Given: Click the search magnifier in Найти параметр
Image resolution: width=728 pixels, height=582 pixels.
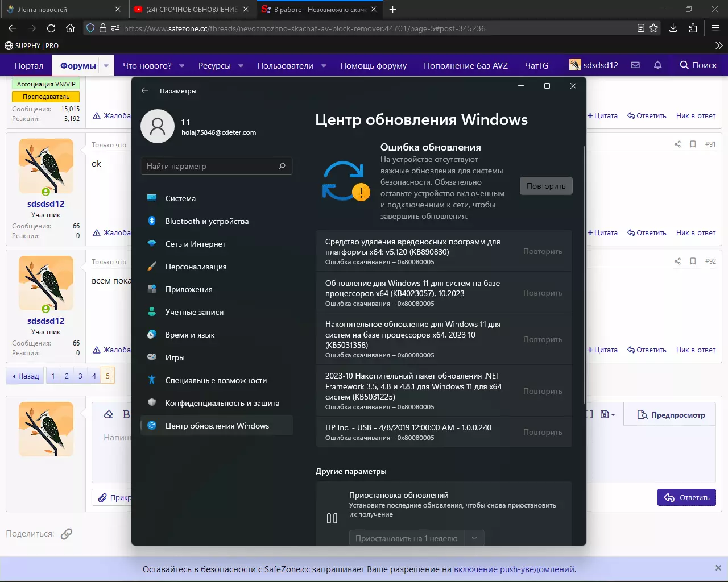Looking at the screenshot, I should tap(282, 166).
